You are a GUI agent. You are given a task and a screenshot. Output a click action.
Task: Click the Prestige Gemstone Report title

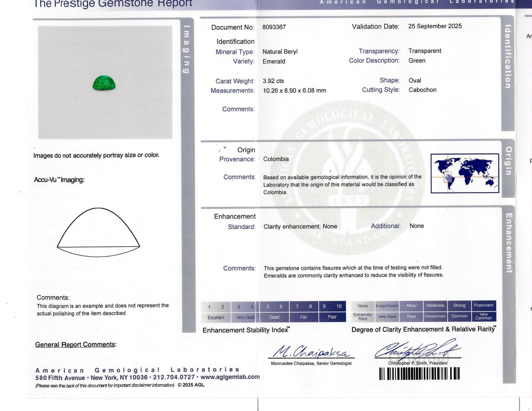113,4
